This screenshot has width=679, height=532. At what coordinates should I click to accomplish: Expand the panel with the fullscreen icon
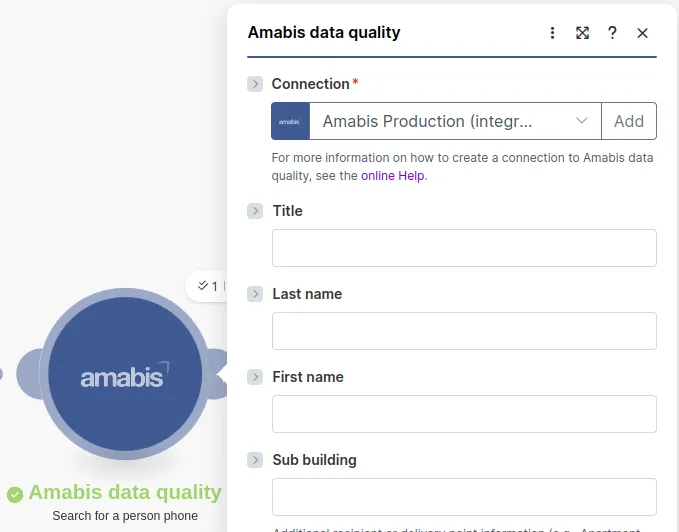coord(582,33)
